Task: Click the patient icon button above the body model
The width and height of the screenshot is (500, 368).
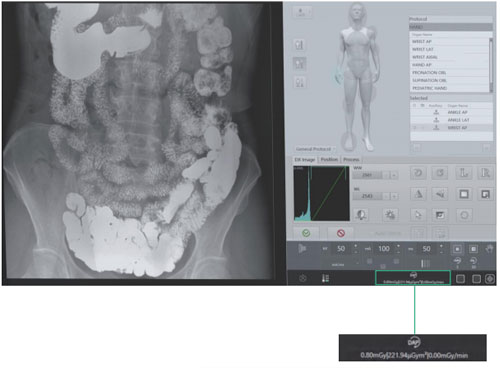Action: (302, 12)
